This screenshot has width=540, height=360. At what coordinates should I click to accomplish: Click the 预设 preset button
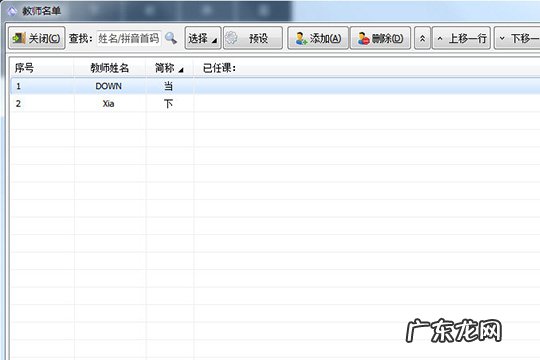point(253,38)
